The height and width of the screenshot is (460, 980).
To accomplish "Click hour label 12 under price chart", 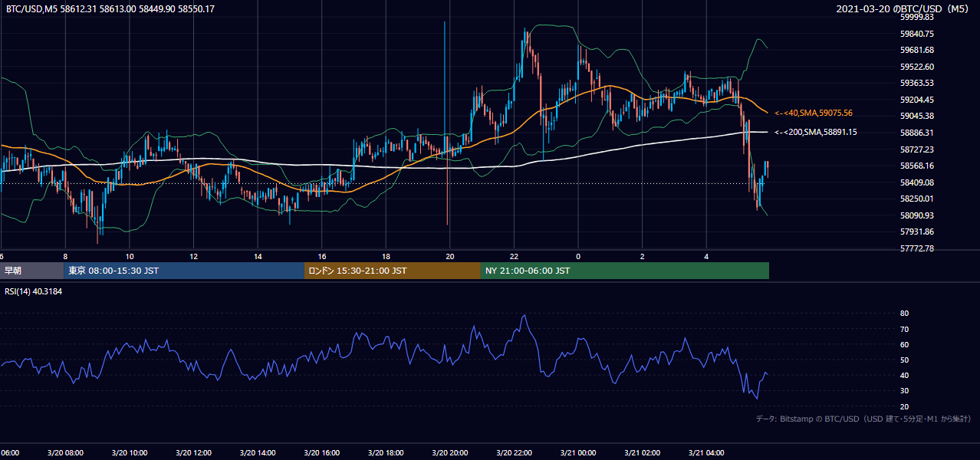I will coord(194,257).
